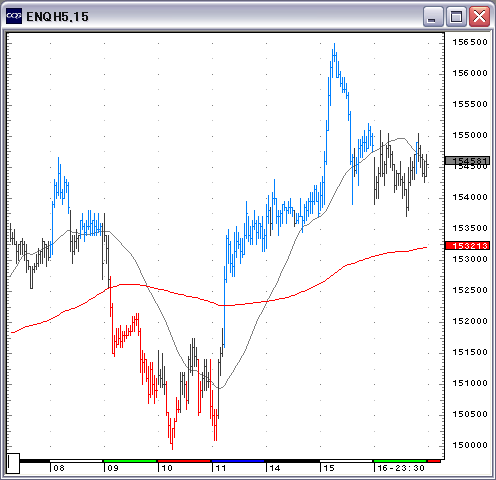Click the small box at chart bottom-left corner
The height and width of the screenshot is (480, 496).
(x=13, y=463)
